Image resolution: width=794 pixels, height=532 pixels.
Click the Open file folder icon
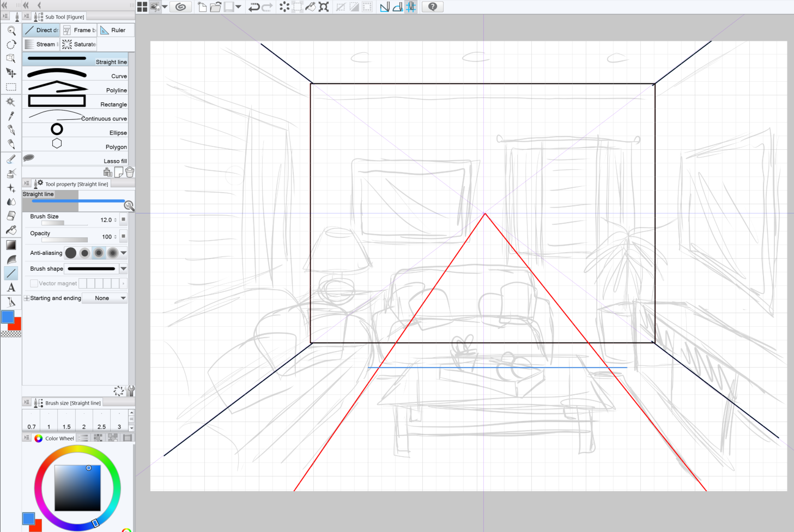pos(216,7)
